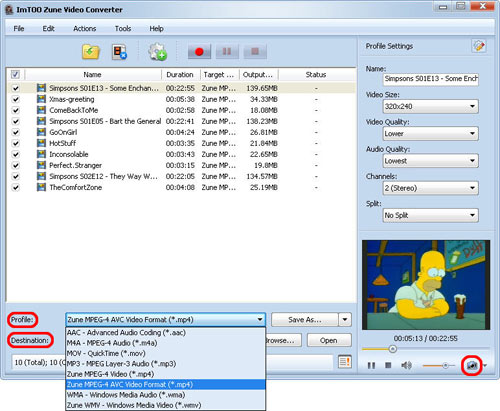Open the Audio Quality Lowest dropdown
This screenshot has width=500, height=411.
click(x=431, y=161)
